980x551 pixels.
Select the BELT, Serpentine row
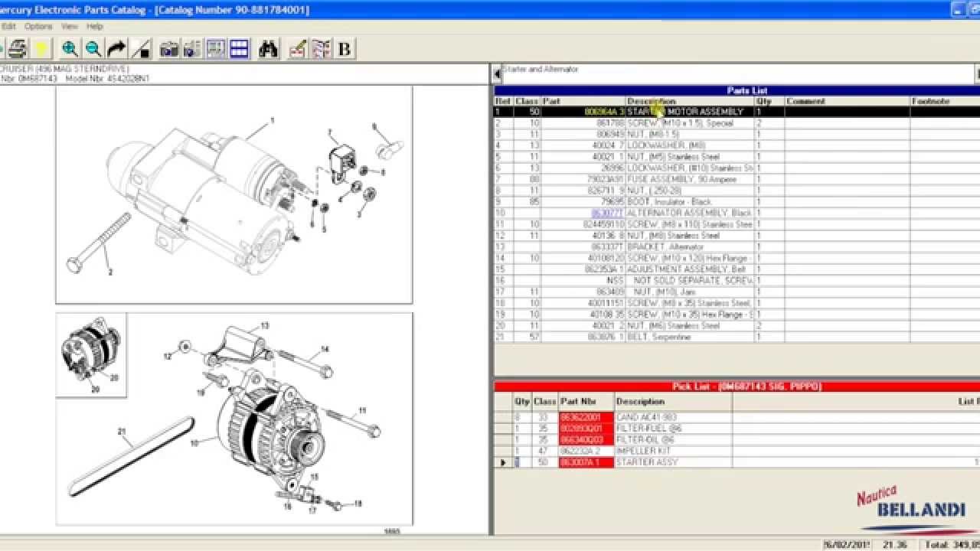coord(737,337)
